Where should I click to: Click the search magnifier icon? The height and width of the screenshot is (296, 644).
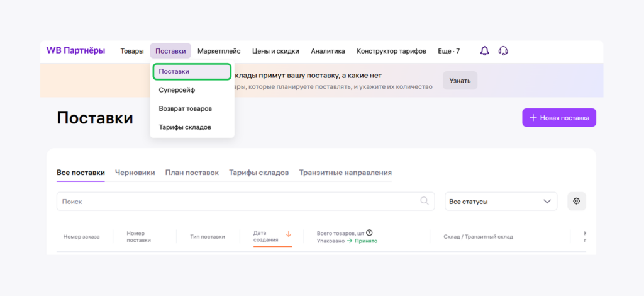tap(425, 201)
